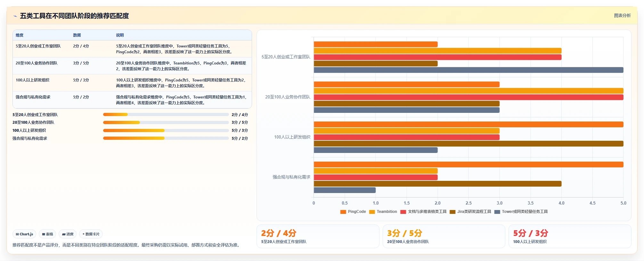Click x-axis tick label 4.5

(x=592, y=203)
